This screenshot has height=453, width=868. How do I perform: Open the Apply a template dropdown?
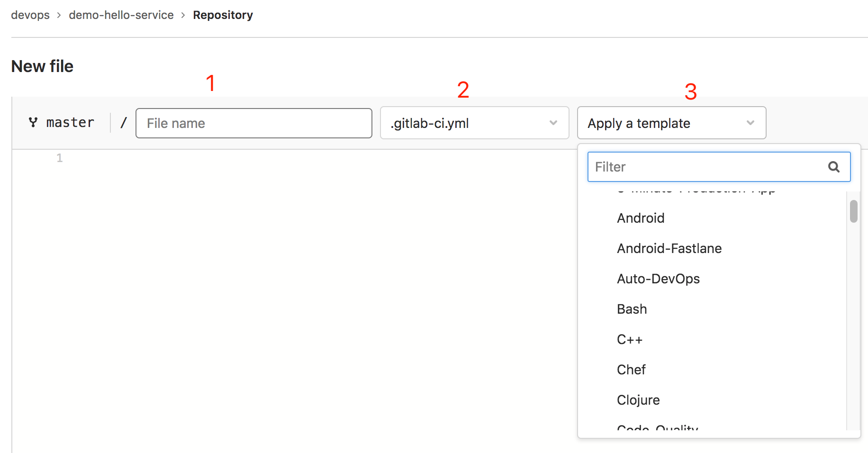tap(671, 123)
